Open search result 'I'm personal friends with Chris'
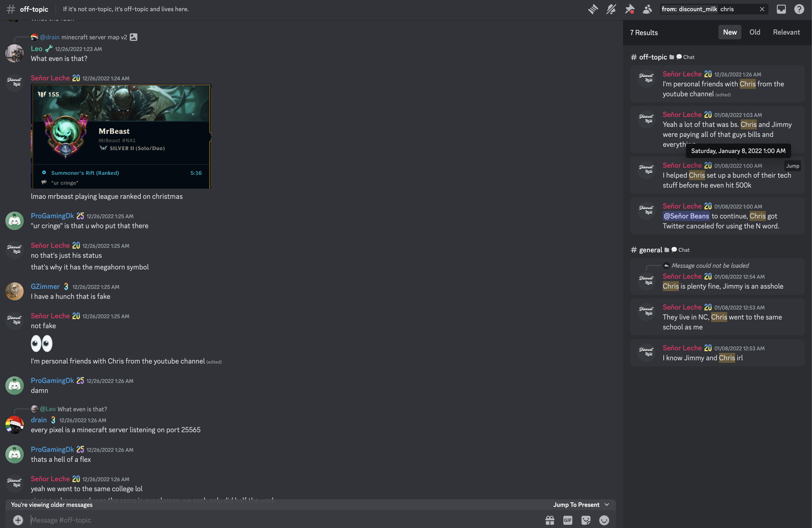812x528 pixels. click(717, 84)
